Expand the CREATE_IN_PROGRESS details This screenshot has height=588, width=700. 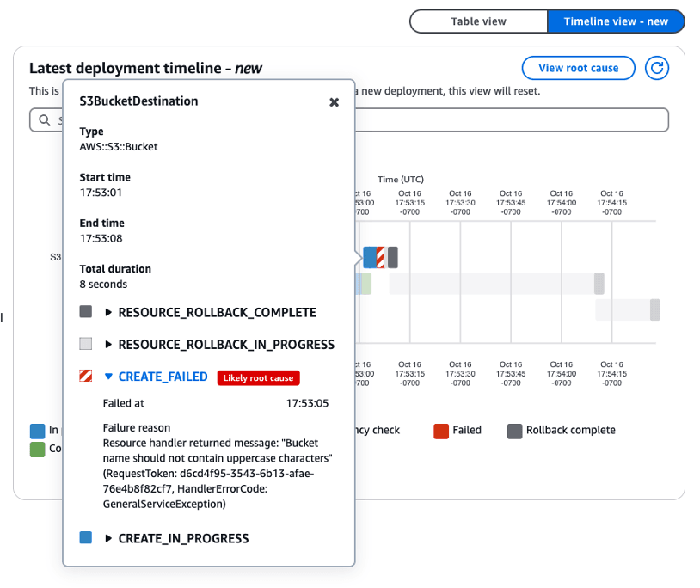pos(107,537)
